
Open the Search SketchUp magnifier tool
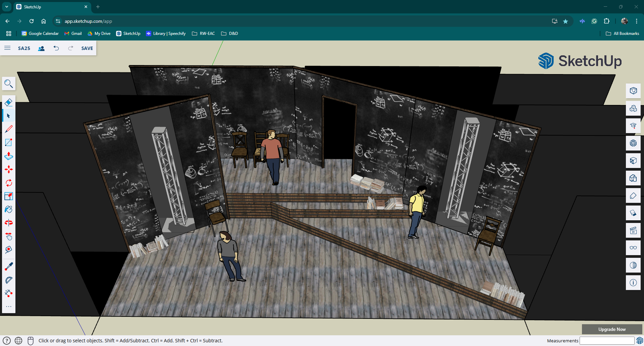point(9,83)
